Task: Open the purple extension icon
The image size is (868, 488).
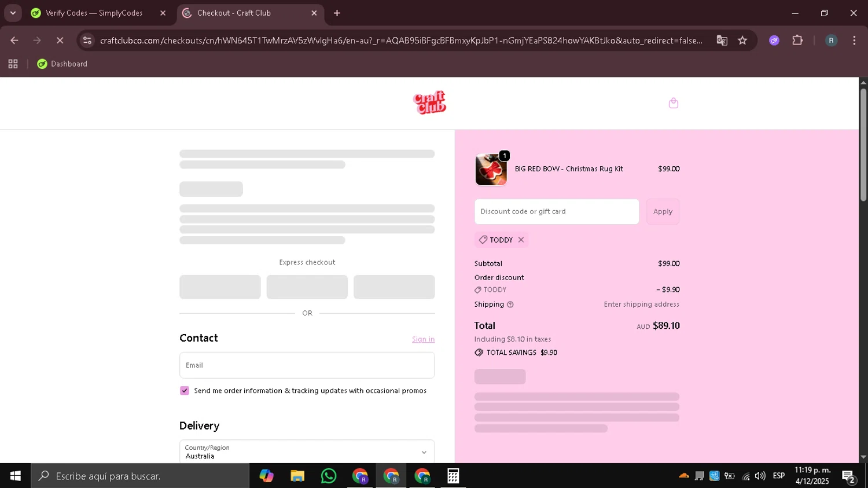Action: 774,41
